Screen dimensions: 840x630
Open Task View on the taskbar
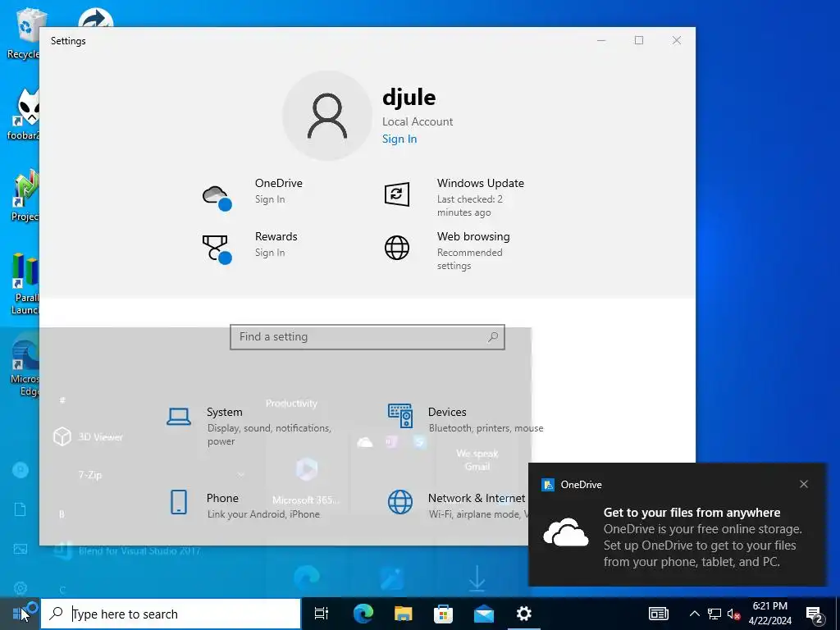tap(322, 614)
